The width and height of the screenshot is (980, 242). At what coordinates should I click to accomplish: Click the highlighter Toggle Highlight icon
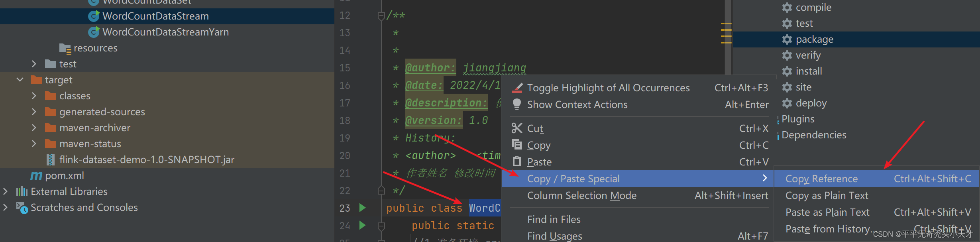[517, 88]
